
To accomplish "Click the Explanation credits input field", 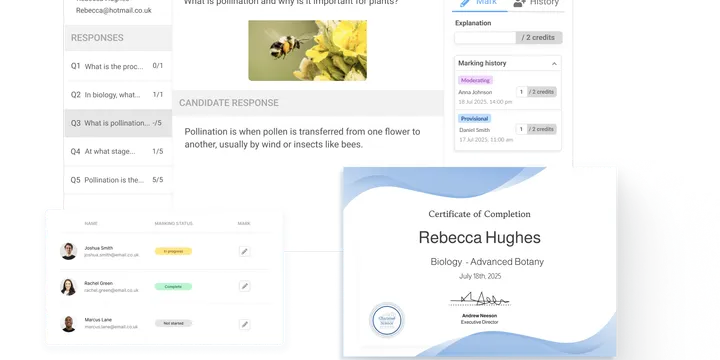I will 485,38.
